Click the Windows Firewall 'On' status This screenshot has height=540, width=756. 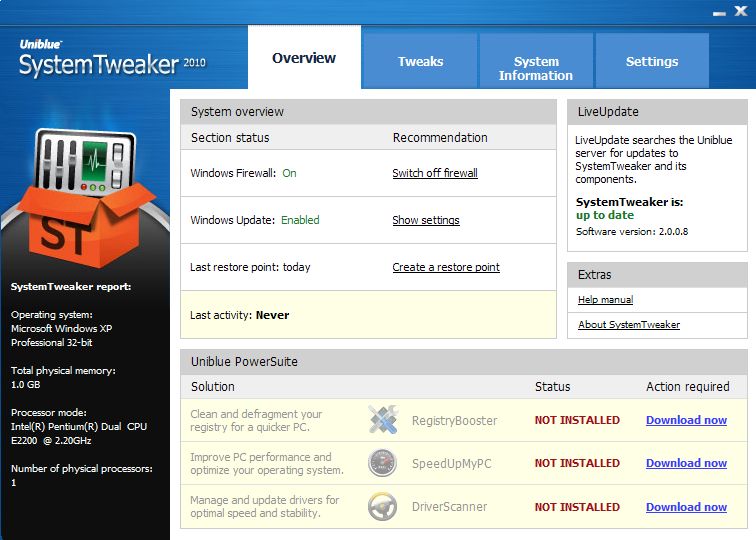click(x=289, y=173)
